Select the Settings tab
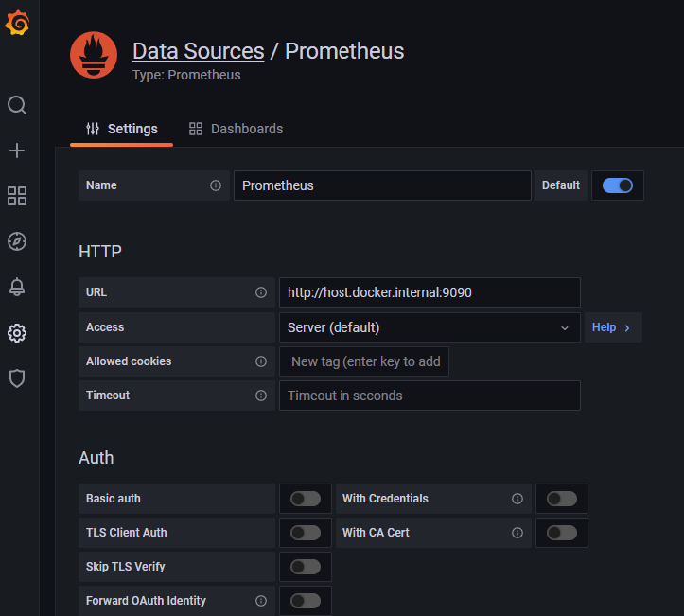The width and height of the screenshot is (684, 616). coord(122,129)
